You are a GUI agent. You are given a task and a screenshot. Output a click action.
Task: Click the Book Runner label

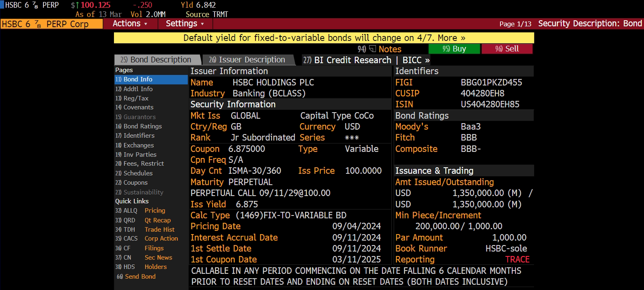tap(421, 248)
